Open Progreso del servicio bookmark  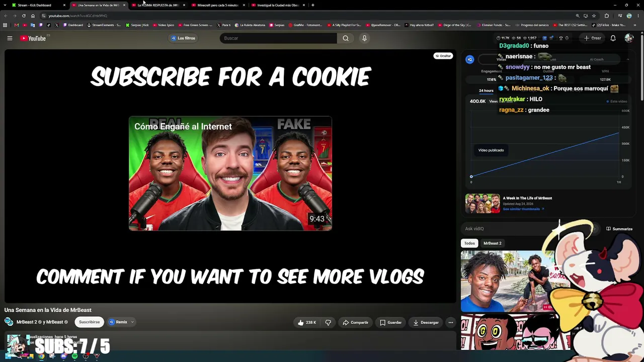pos(532,25)
